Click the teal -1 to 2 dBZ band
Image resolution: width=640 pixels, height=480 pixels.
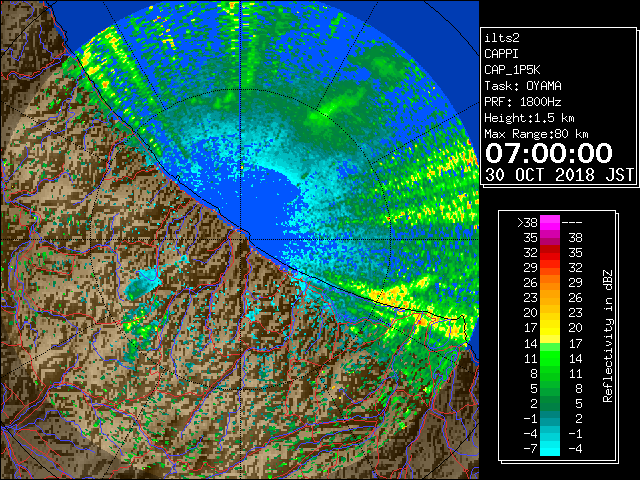(x=550, y=418)
